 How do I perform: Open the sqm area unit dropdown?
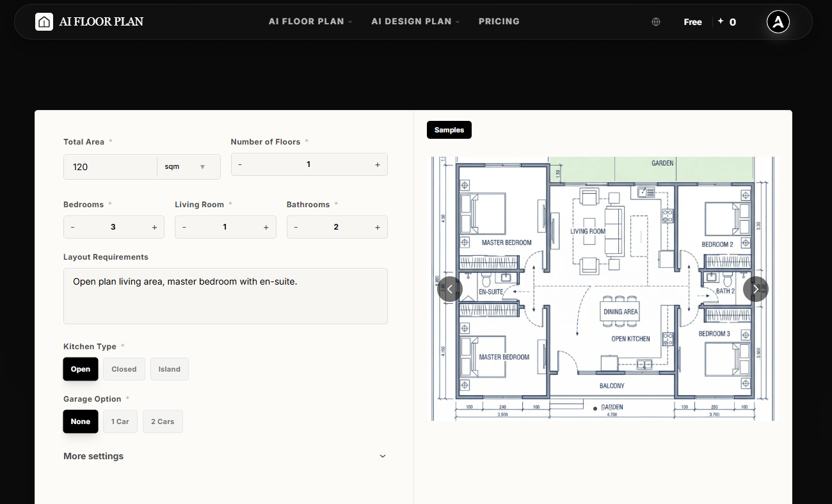click(186, 166)
